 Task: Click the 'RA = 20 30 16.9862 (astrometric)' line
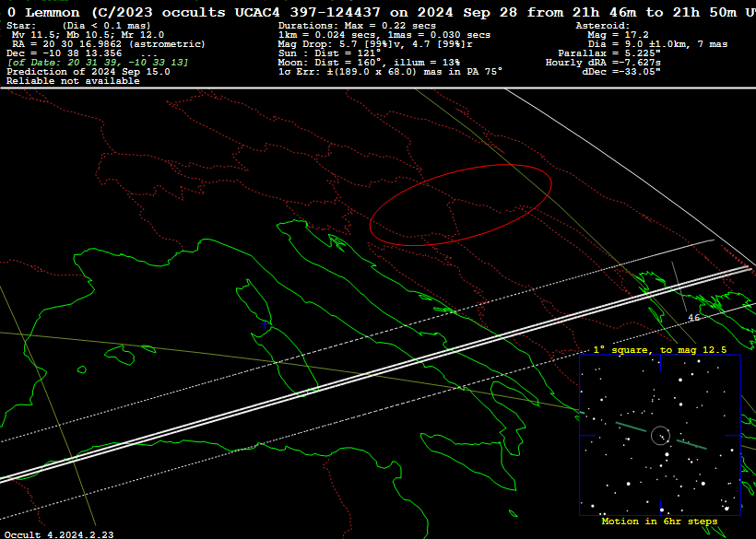point(109,44)
